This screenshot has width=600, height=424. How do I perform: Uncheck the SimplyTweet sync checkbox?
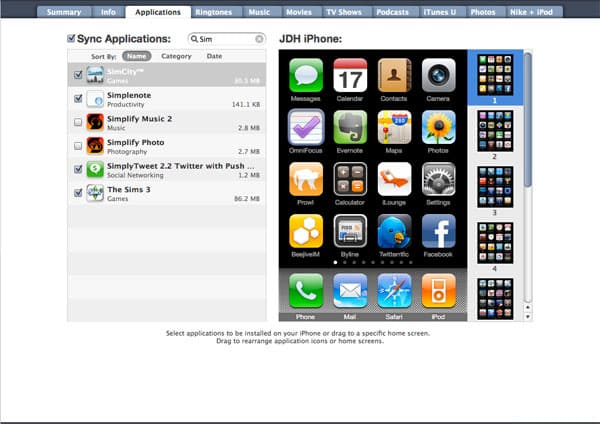point(78,169)
